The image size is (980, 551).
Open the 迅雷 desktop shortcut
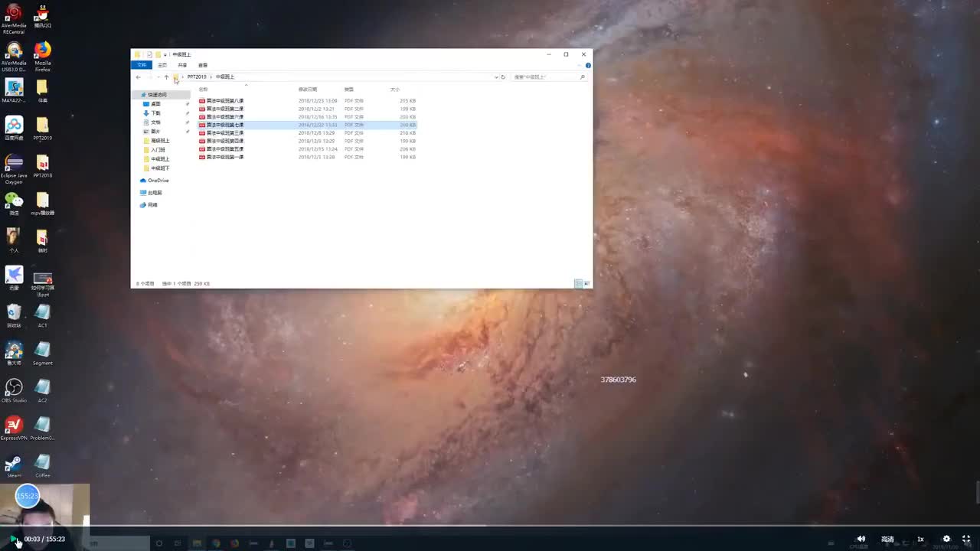(x=14, y=278)
